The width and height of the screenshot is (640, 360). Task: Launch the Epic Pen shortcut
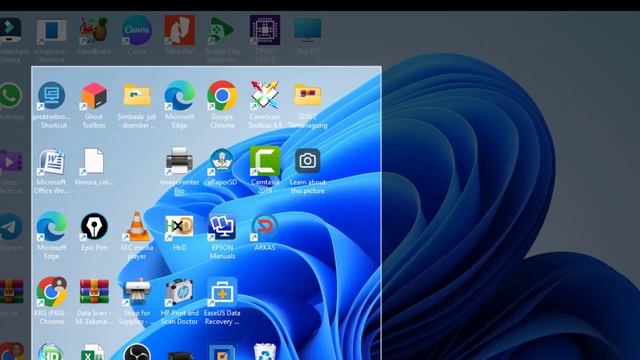tap(94, 227)
